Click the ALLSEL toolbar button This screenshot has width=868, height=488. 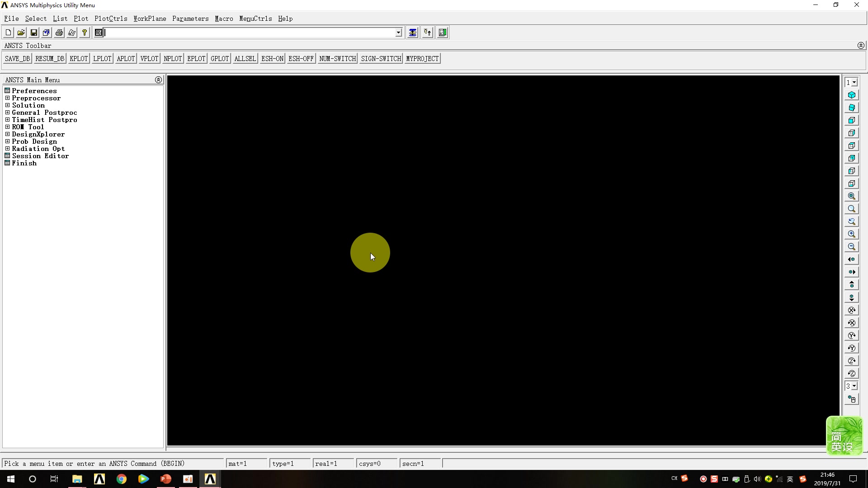[x=245, y=58]
